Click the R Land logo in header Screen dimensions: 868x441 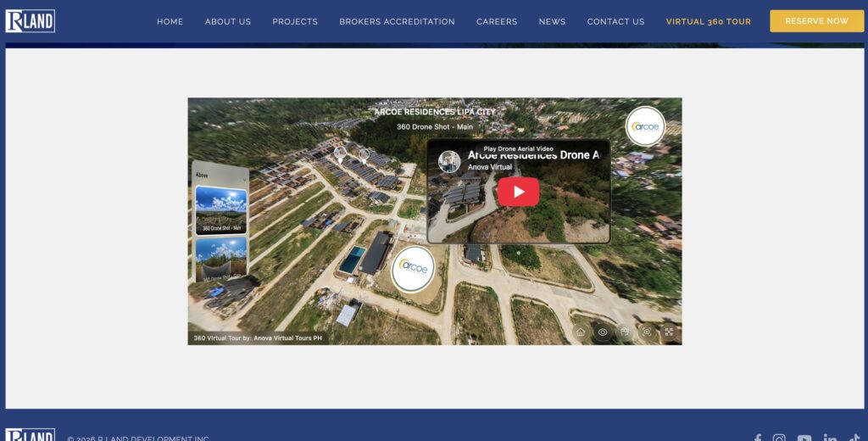click(x=30, y=21)
